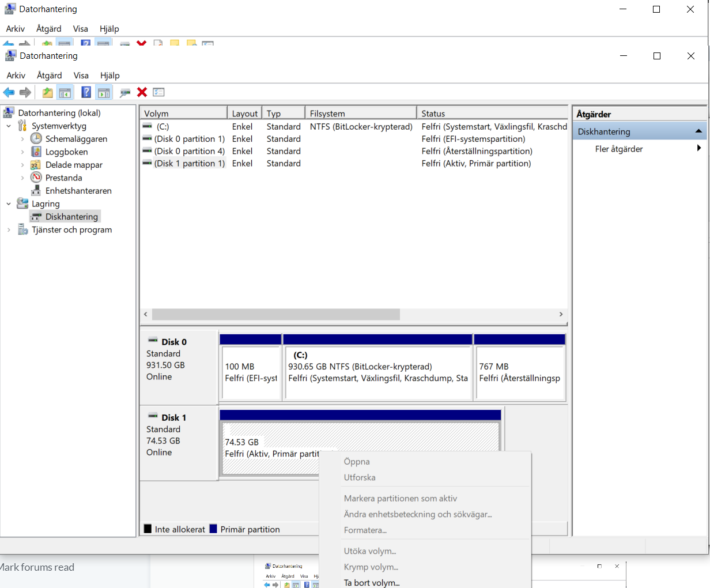The width and height of the screenshot is (710, 588).
Task: Expand the Loggboken tree node
Action: [x=22, y=152]
